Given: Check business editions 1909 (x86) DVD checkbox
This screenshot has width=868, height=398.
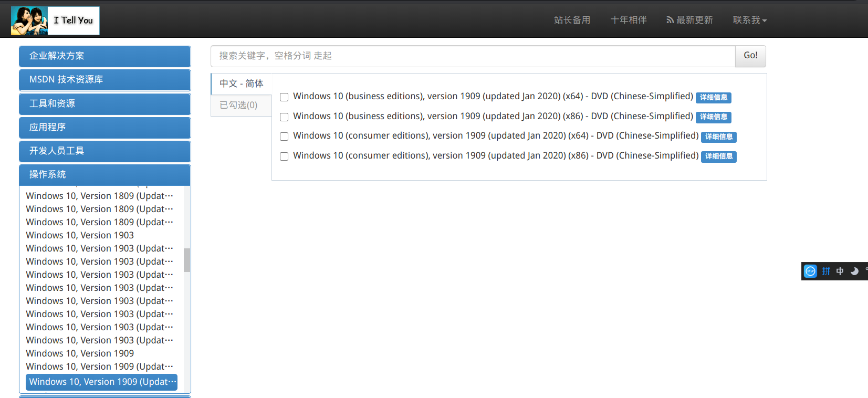Looking at the screenshot, I should pos(284,117).
